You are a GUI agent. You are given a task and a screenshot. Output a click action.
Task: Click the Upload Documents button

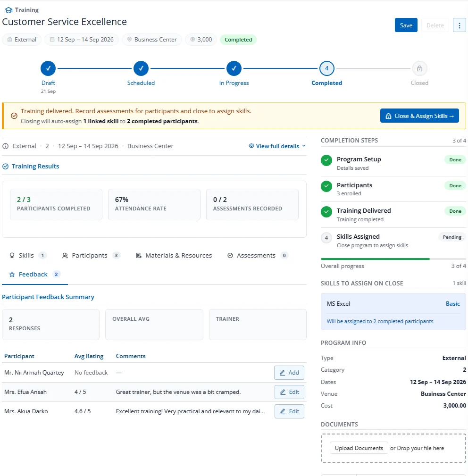pos(359,448)
